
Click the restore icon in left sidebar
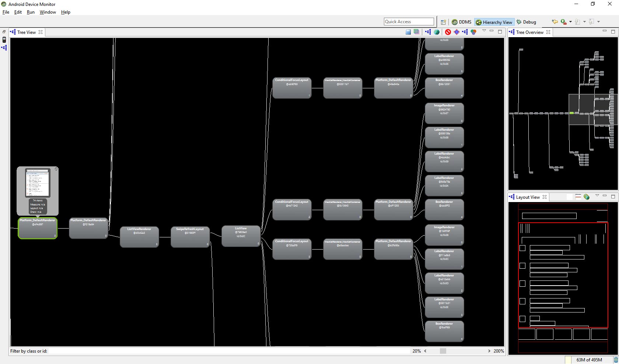pos(4,32)
